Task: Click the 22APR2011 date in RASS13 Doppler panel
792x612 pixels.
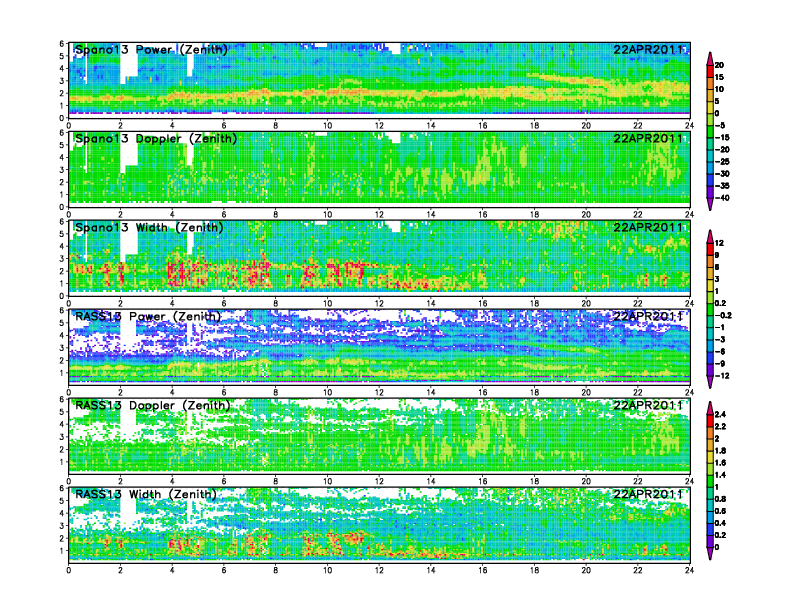Action: click(x=648, y=405)
